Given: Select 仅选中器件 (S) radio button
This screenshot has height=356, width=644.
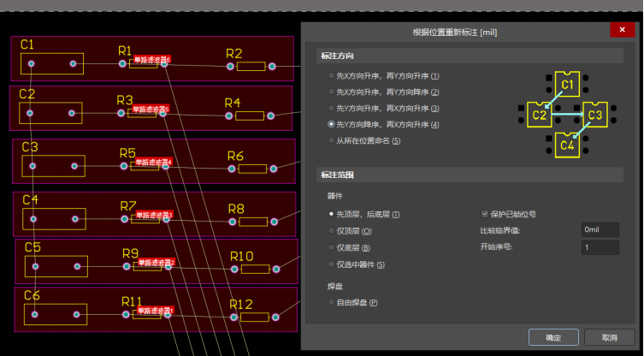Looking at the screenshot, I should coord(332,264).
